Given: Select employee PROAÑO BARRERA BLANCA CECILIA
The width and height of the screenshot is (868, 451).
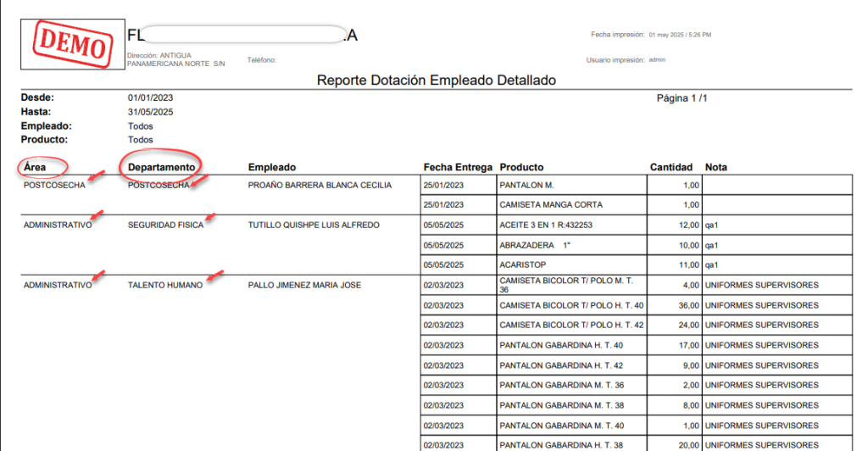Looking at the screenshot, I should coord(320,186).
